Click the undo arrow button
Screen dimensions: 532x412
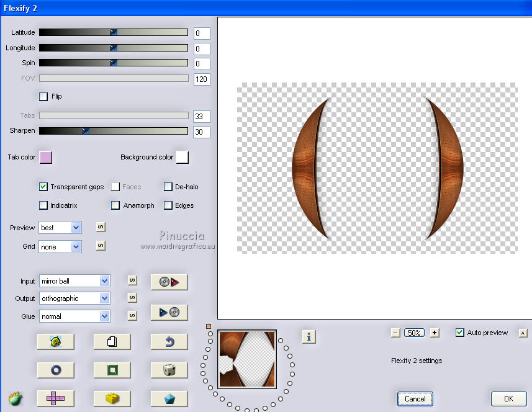pyautogui.click(x=169, y=342)
